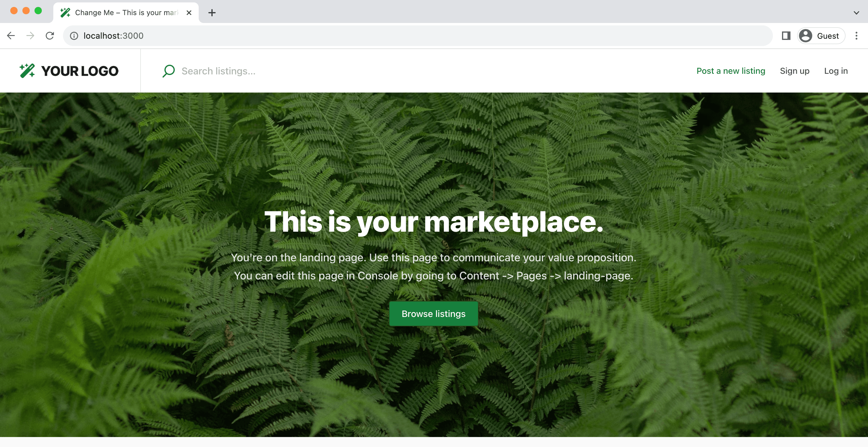Click the browser reload icon

tap(50, 36)
